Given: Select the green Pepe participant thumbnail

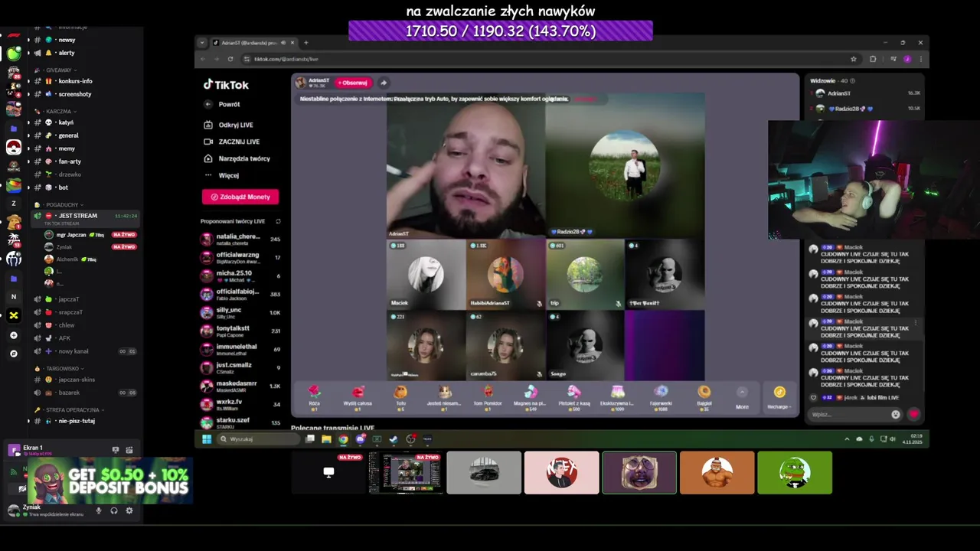Looking at the screenshot, I should coord(795,472).
